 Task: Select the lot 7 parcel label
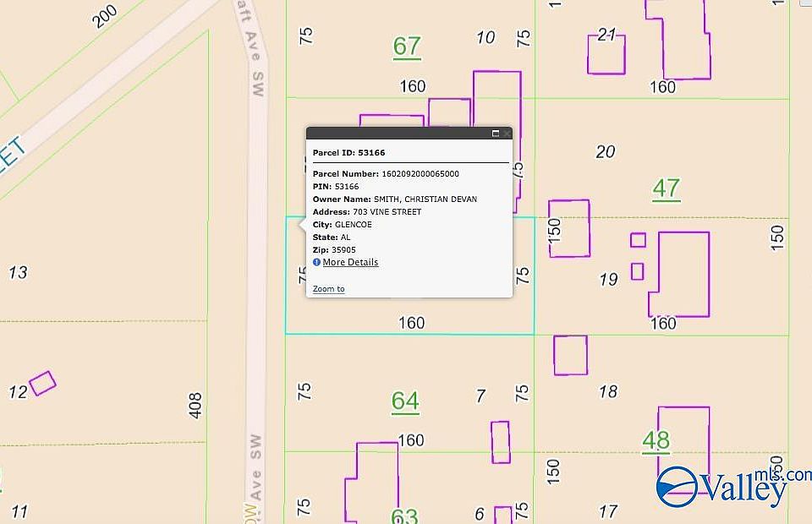480,396
